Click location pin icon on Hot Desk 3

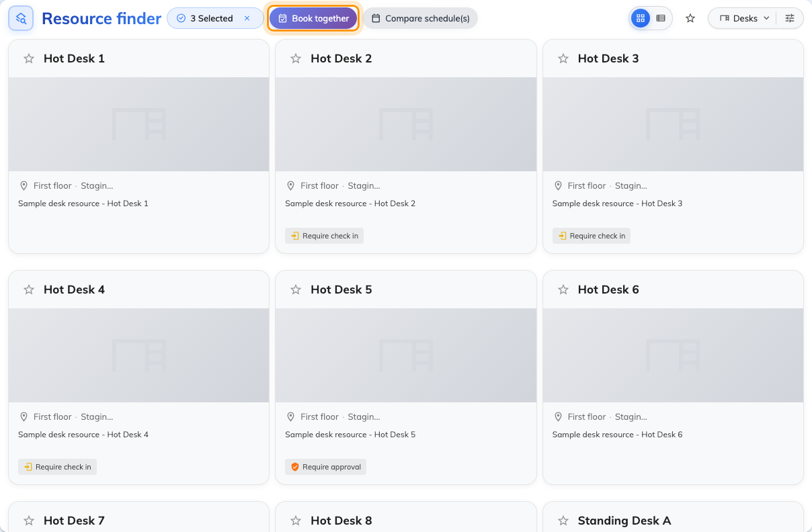click(558, 185)
